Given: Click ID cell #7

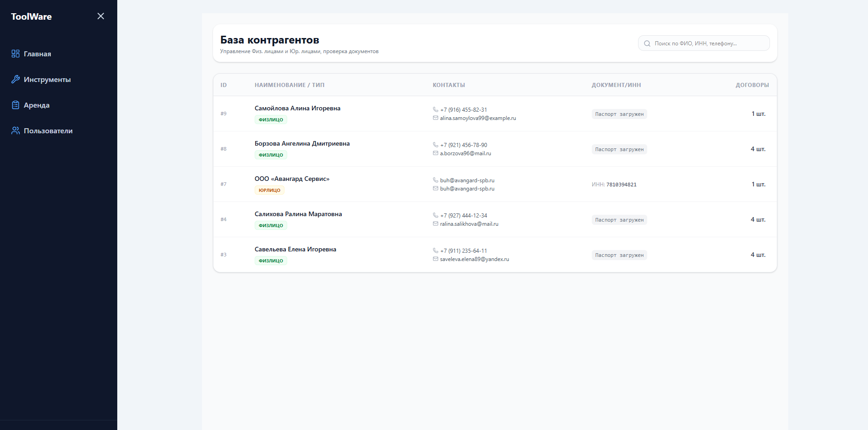Looking at the screenshot, I should point(224,184).
